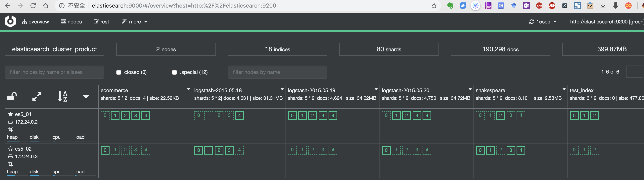Select logstash-2015.05.19 shard 0 on es5_01
Screen dimensions: 644x180
click(292, 115)
